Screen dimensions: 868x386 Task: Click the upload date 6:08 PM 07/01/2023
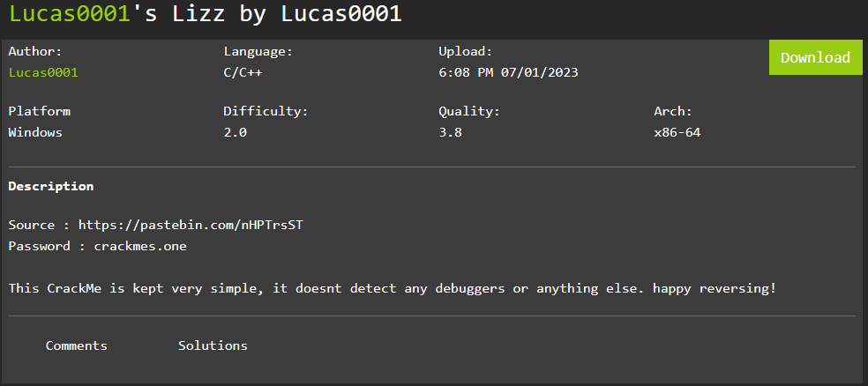pyautogui.click(x=508, y=72)
